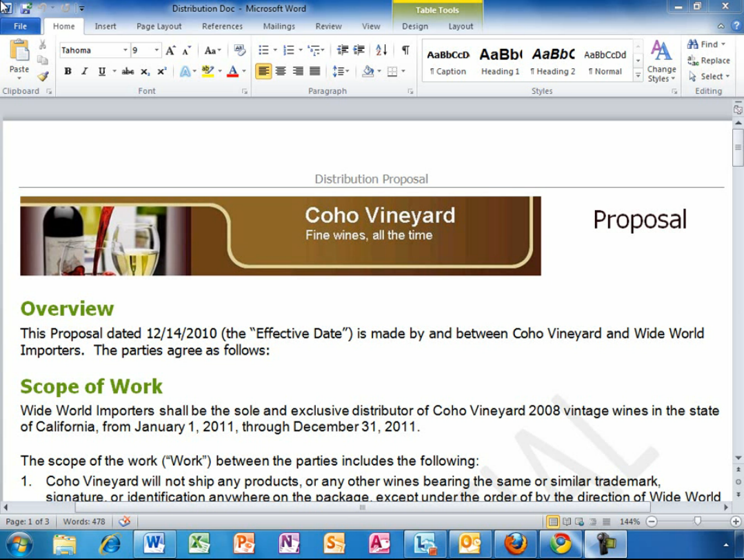Apply the Heading 2 style
This screenshot has height=560, width=744.
click(553, 61)
